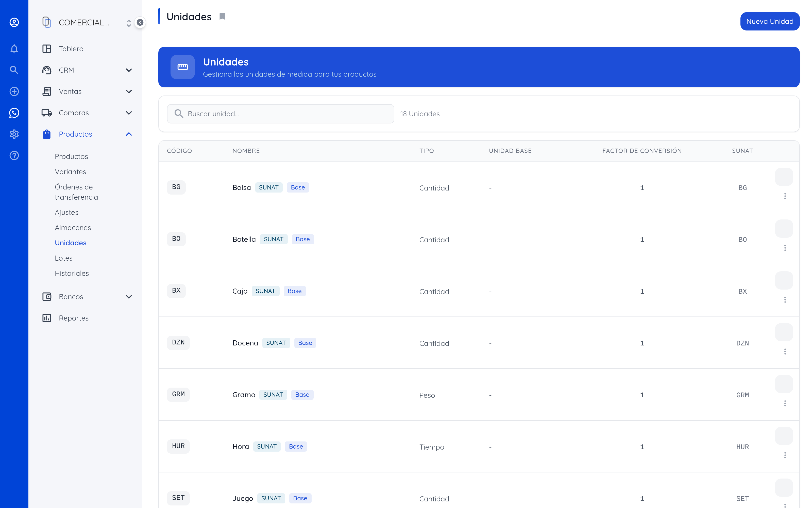Screen dimensions: 812x508
Task: Click the HUR SUNAT code in Hora row
Action: pyautogui.click(x=742, y=447)
